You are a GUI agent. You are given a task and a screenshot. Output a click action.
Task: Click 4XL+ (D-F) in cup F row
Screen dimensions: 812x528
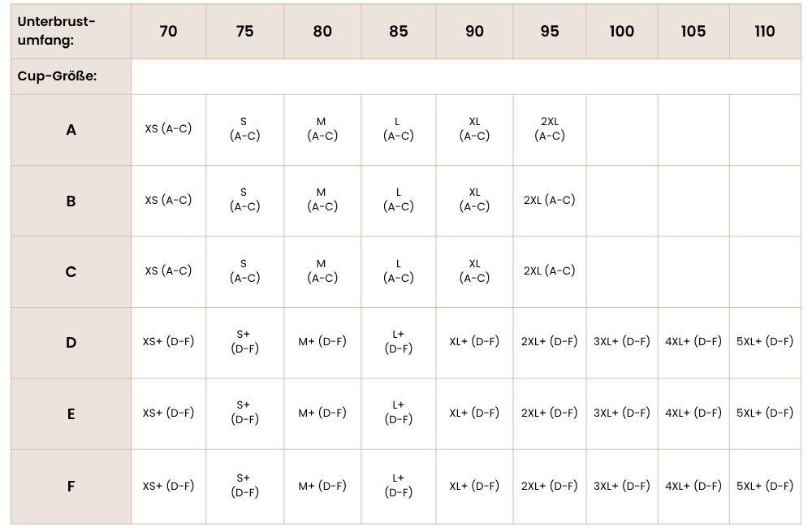(x=693, y=486)
